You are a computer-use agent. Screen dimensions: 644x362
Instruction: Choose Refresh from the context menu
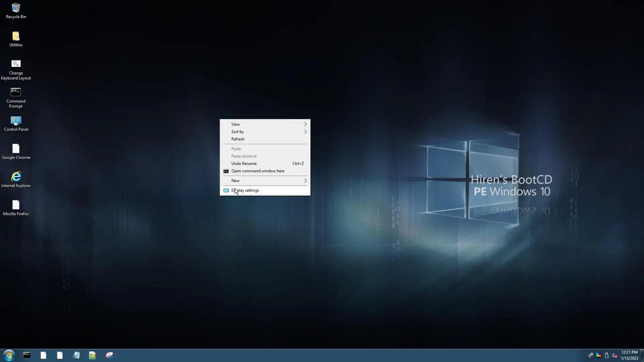tap(238, 139)
